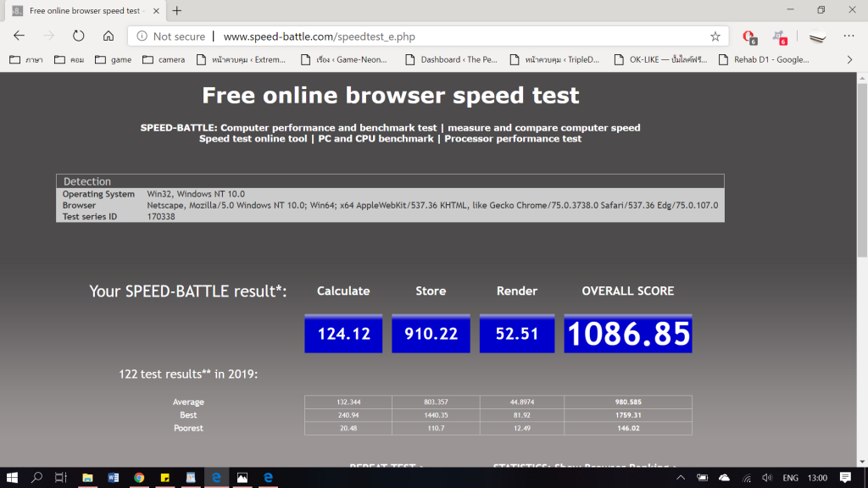The image size is (868, 488).
Task: Open the Rehab D1 - Google... bookmark
Action: [764, 60]
